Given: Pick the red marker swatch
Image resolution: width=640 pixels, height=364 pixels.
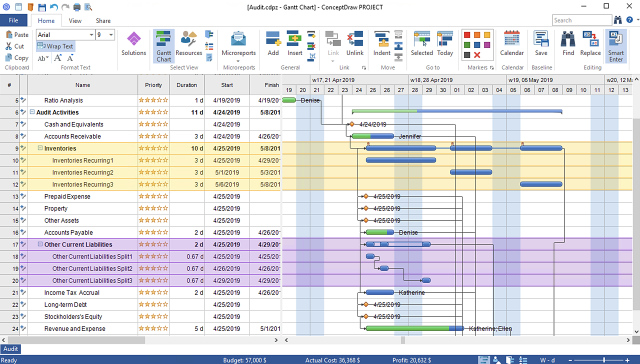Looking at the screenshot, I should pos(467,35).
